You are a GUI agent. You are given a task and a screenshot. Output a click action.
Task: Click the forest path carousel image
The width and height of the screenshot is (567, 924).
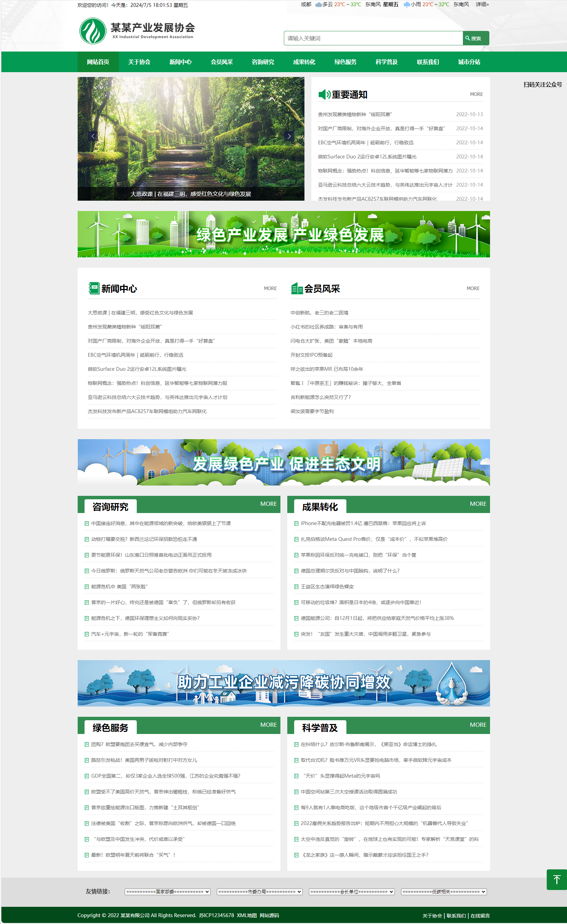pyautogui.click(x=191, y=139)
